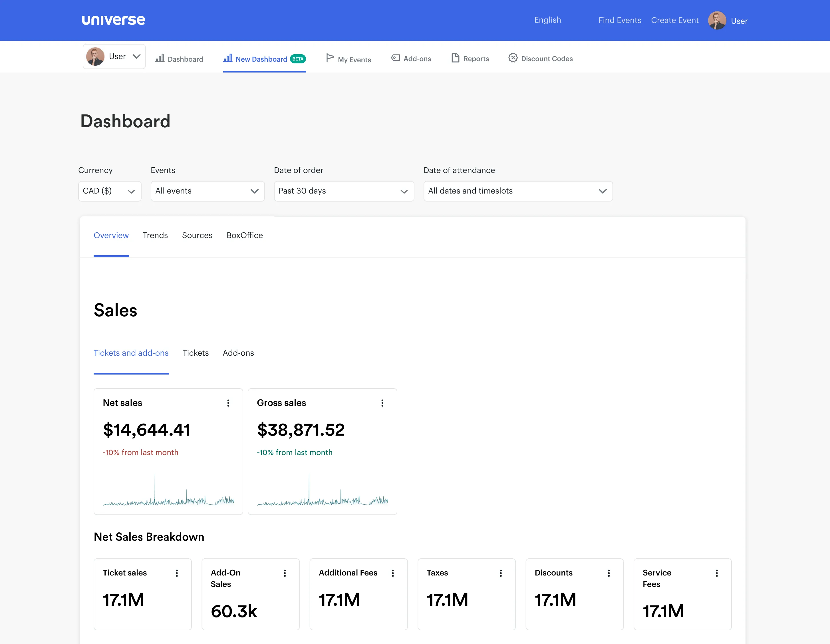This screenshot has width=830, height=644.
Task: Click the Reports document icon
Action: pos(455,58)
